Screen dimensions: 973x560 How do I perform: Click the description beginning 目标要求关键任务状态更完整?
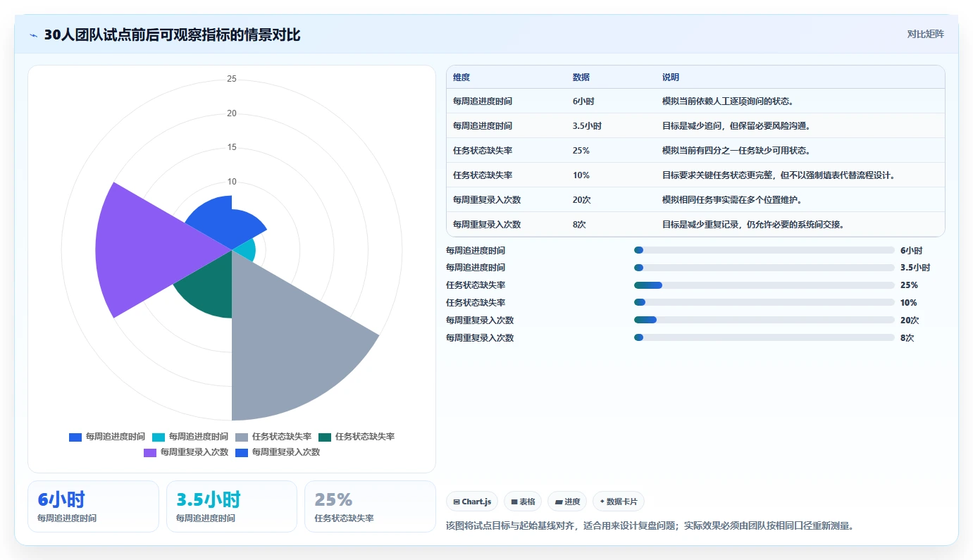(x=779, y=175)
